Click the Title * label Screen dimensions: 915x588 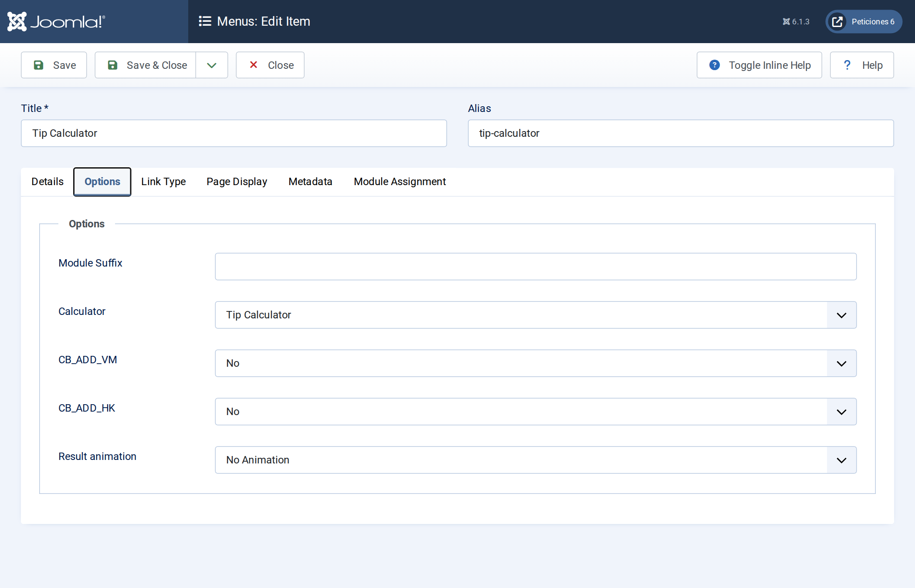coord(34,108)
